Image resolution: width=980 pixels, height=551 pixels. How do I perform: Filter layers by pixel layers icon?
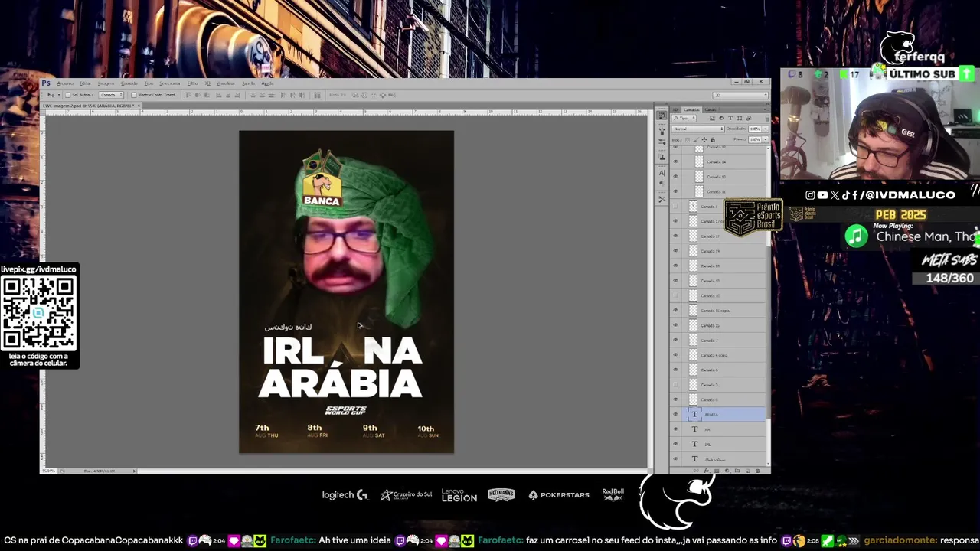[x=712, y=118]
